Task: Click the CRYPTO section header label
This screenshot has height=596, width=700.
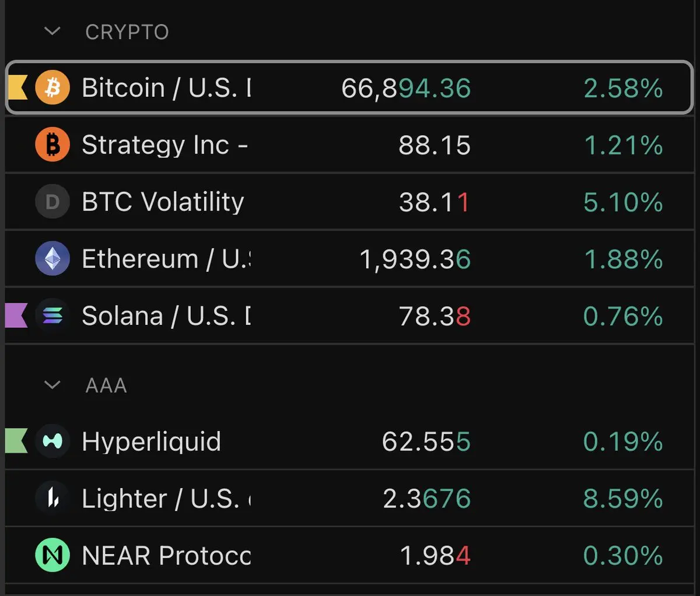Action: click(x=127, y=32)
